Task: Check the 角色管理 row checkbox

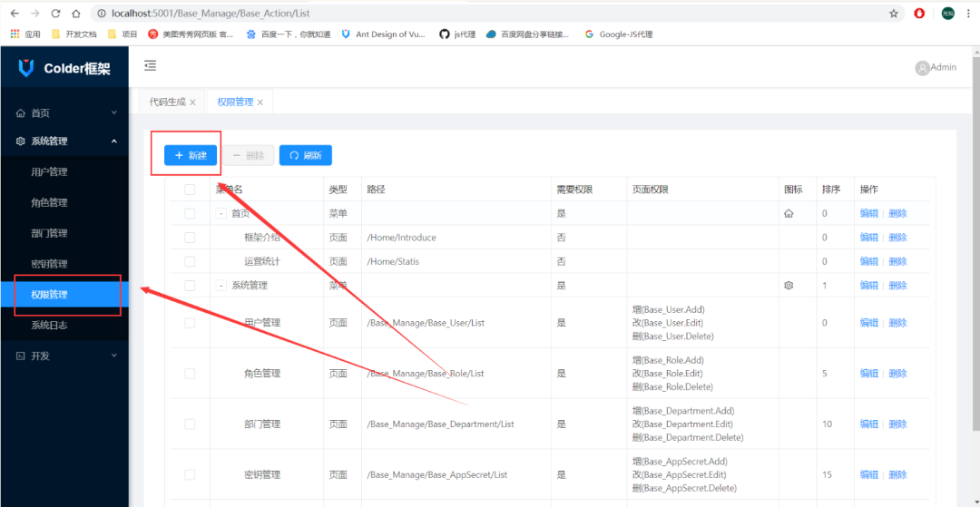Action: coord(190,374)
